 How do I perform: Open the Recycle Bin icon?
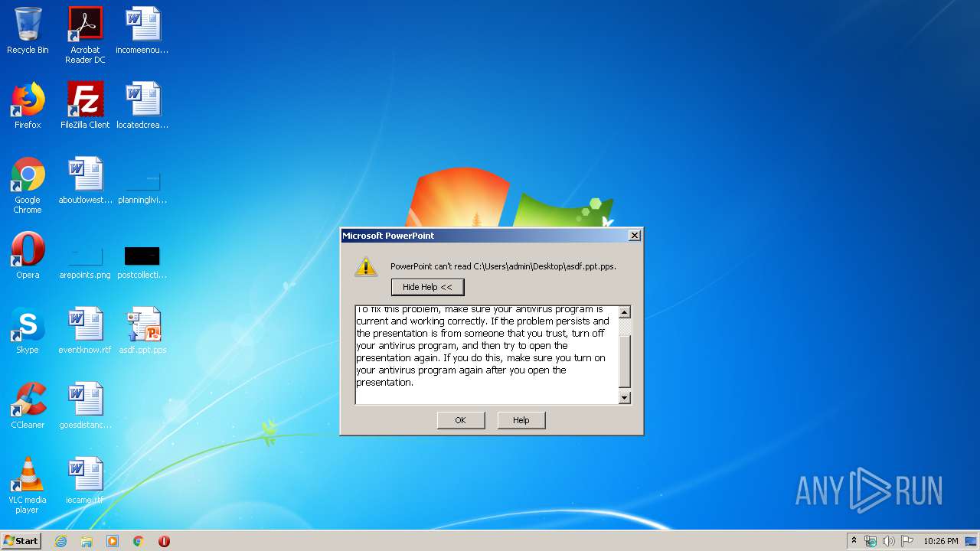(x=28, y=31)
